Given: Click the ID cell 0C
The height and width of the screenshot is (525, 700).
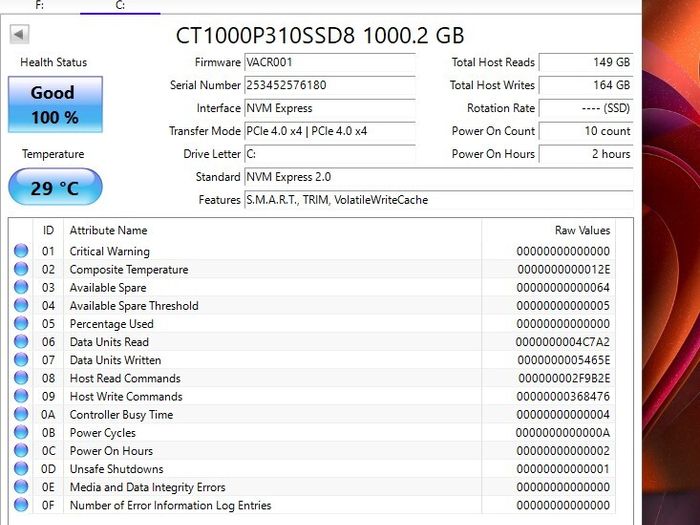Looking at the screenshot, I should coord(48,451).
